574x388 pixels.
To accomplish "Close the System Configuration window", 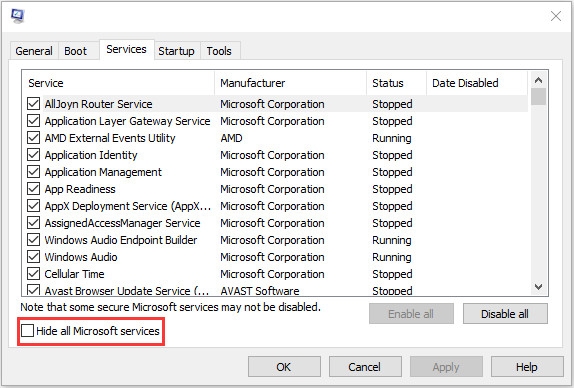I will (556, 16).
